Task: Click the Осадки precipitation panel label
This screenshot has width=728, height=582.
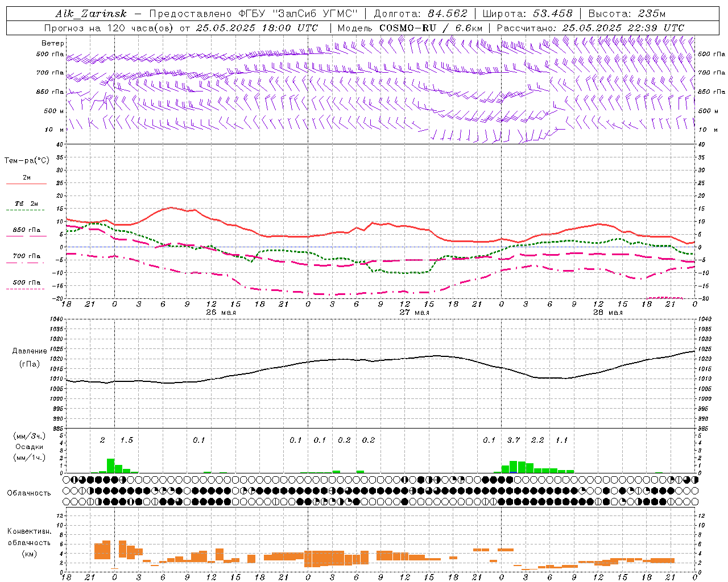Action: click(x=29, y=447)
